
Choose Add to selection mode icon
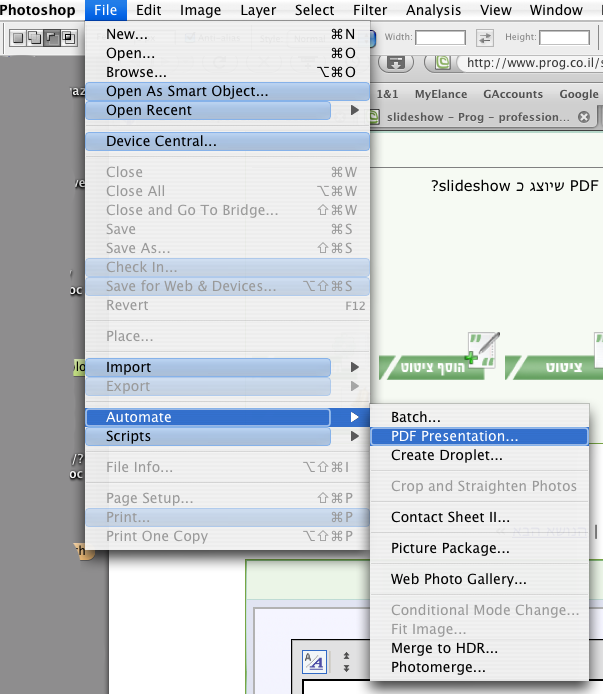[35, 38]
